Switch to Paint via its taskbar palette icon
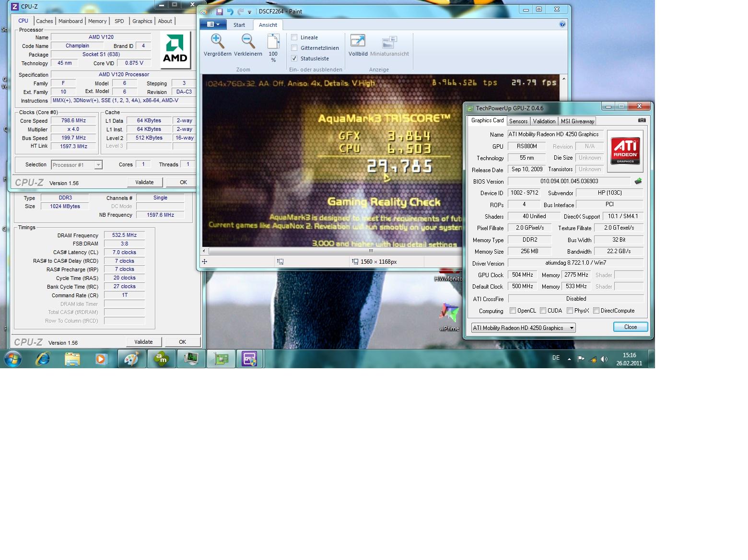Image resolution: width=748 pixels, height=560 pixels. (131, 359)
